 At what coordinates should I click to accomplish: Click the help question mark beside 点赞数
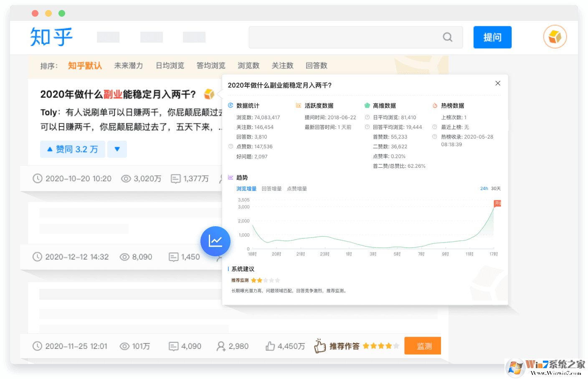point(231,146)
